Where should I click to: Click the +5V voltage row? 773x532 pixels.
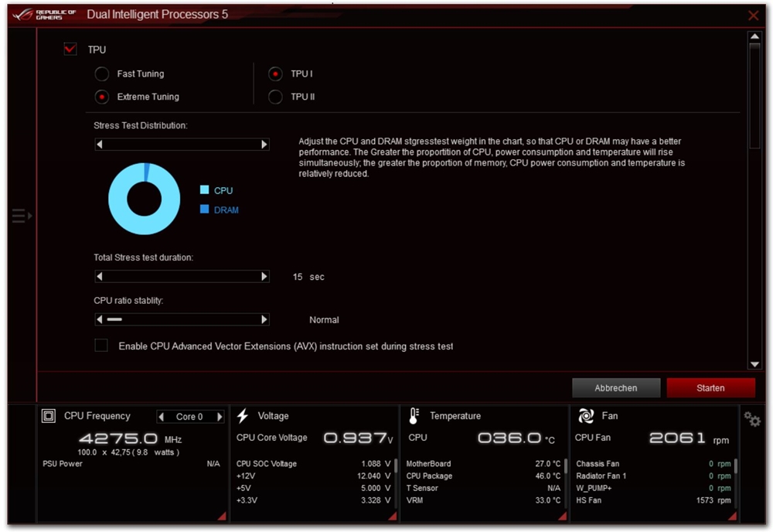pos(313,488)
